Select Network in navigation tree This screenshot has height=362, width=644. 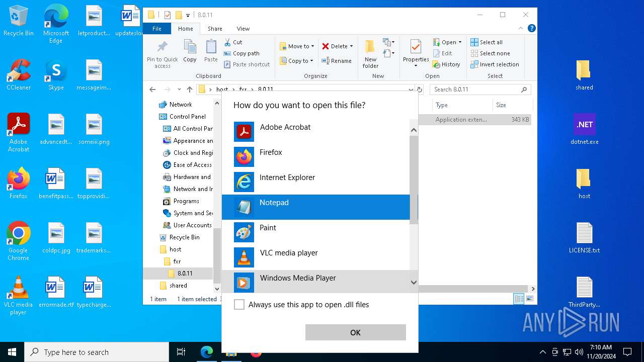[x=181, y=105]
